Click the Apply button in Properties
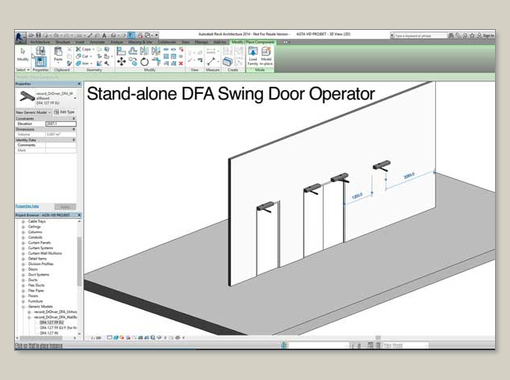This screenshot has width=510, height=380. pyautogui.click(x=65, y=207)
